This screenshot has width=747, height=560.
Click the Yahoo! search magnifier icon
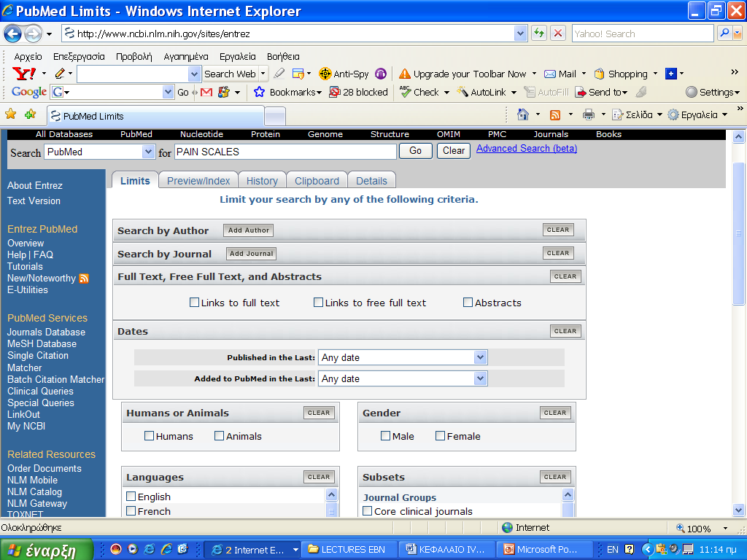pyautogui.click(x=724, y=34)
